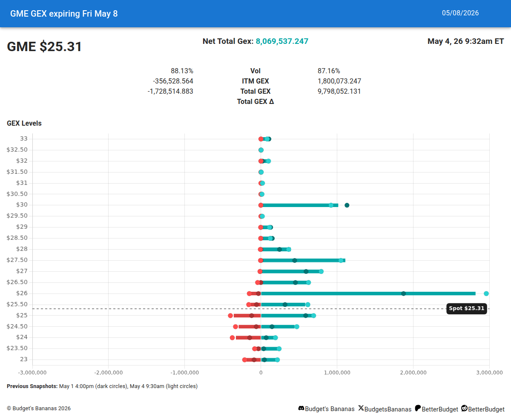Click the Discord icon beside Budget's Bananas
This screenshot has width=511, height=420.
tap(301, 408)
